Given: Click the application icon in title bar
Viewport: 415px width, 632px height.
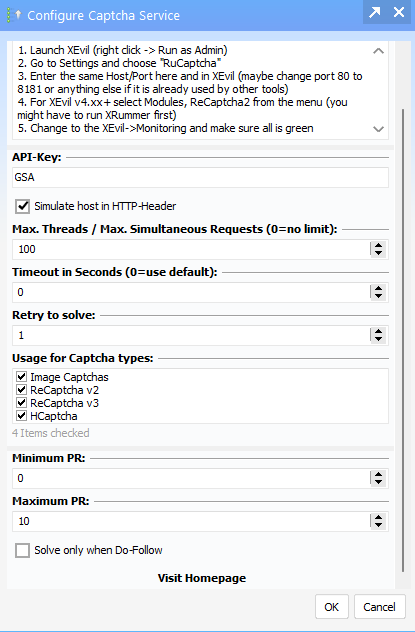Looking at the screenshot, I should tap(14, 15).
